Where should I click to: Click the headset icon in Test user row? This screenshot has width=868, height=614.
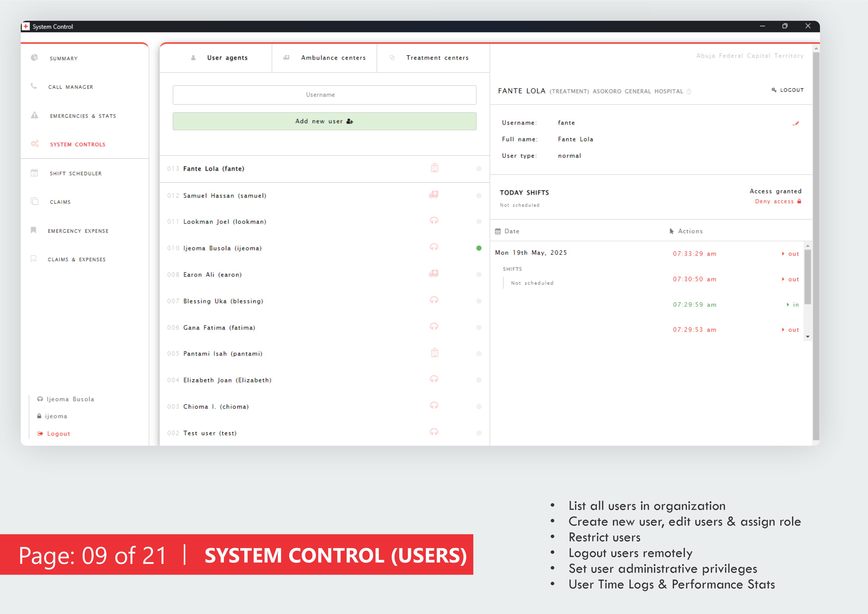(x=434, y=432)
